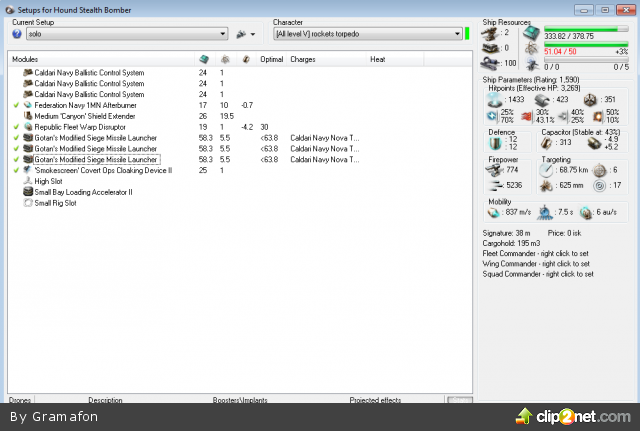Click the armor hitpoints icon showing 423
The image size is (640, 431).
543,100
